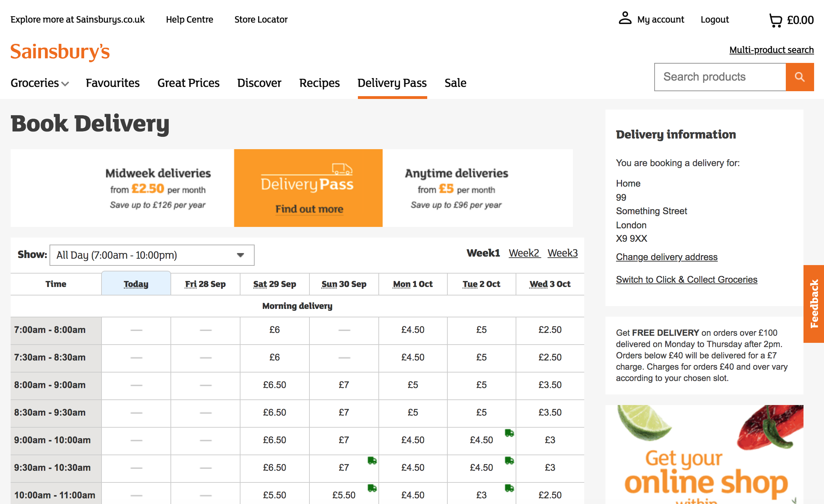Click green van icon in Sun 9:30am slot

pos(372,461)
